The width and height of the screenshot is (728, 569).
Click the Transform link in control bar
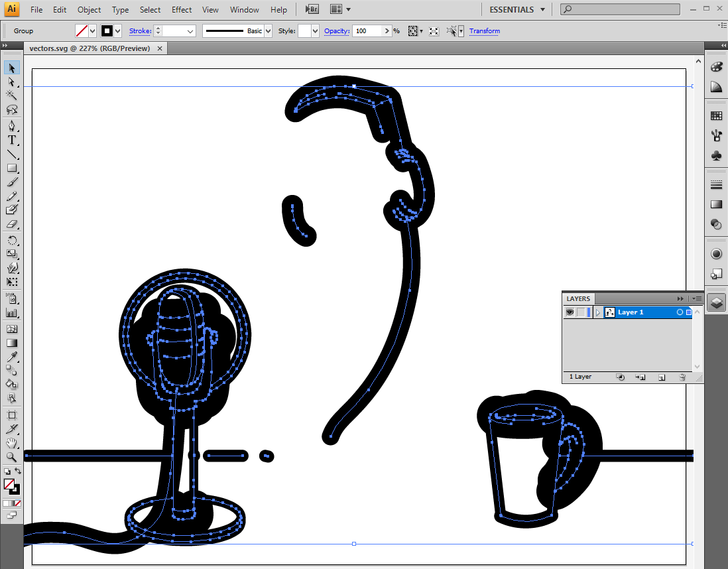(484, 31)
